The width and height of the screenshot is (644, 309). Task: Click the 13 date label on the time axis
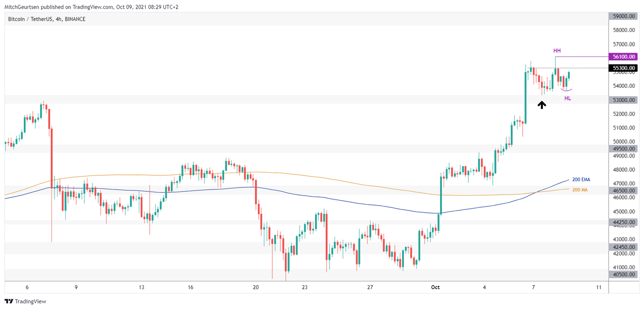(x=141, y=287)
